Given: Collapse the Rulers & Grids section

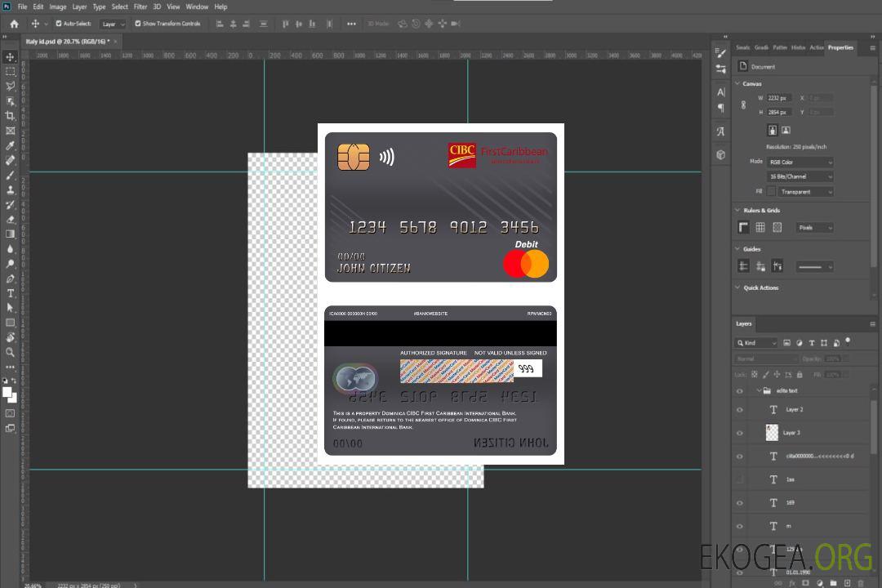Looking at the screenshot, I should pyautogui.click(x=738, y=211).
